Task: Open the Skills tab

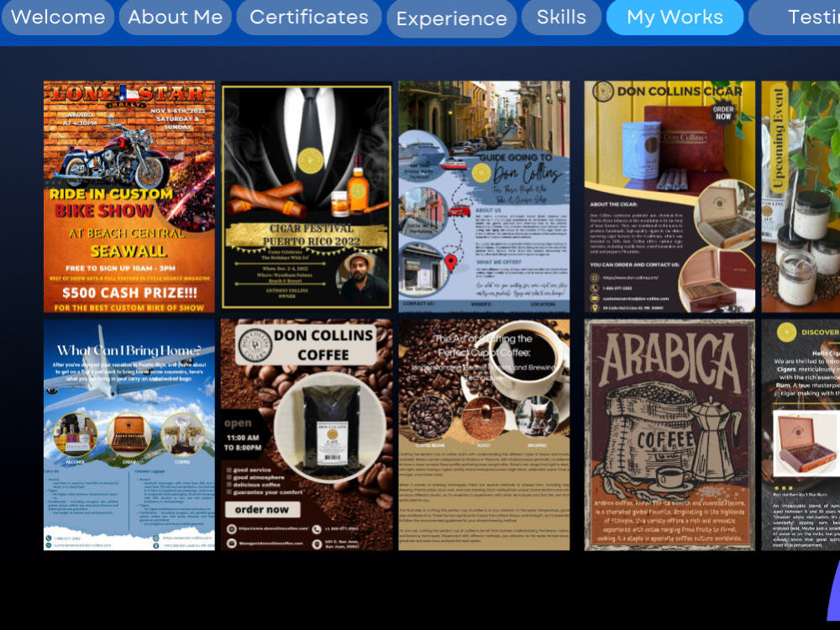Action: [561, 17]
